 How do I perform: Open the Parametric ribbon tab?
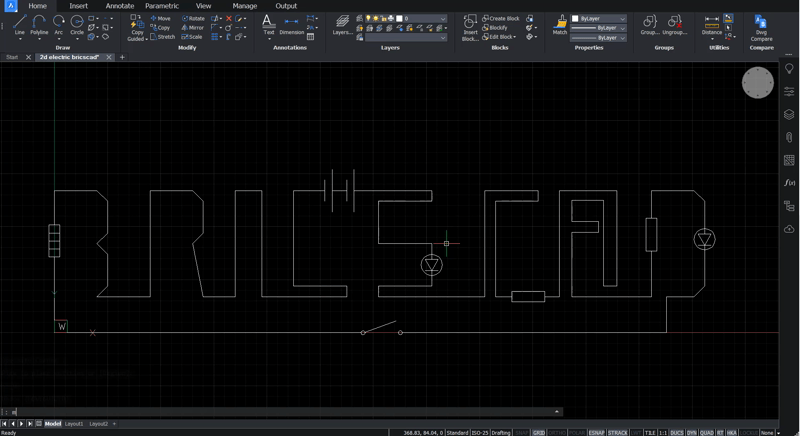pyautogui.click(x=162, y=6)
